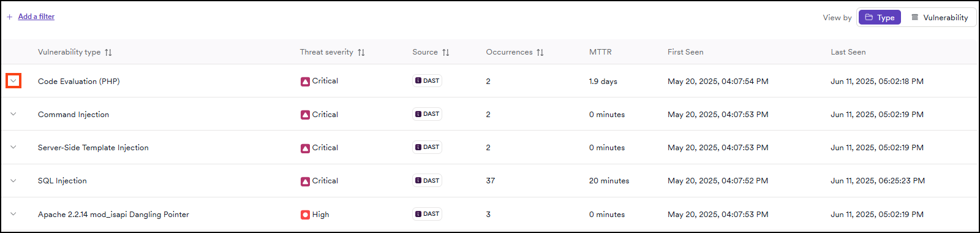This screenshot has height=233, width=980.
Task: Click the Add a filter link
Action: click(36, 17)
